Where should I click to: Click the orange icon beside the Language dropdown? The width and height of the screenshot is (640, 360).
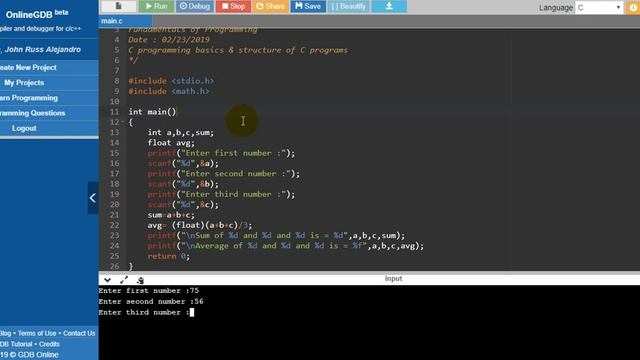tap(633, 7)
